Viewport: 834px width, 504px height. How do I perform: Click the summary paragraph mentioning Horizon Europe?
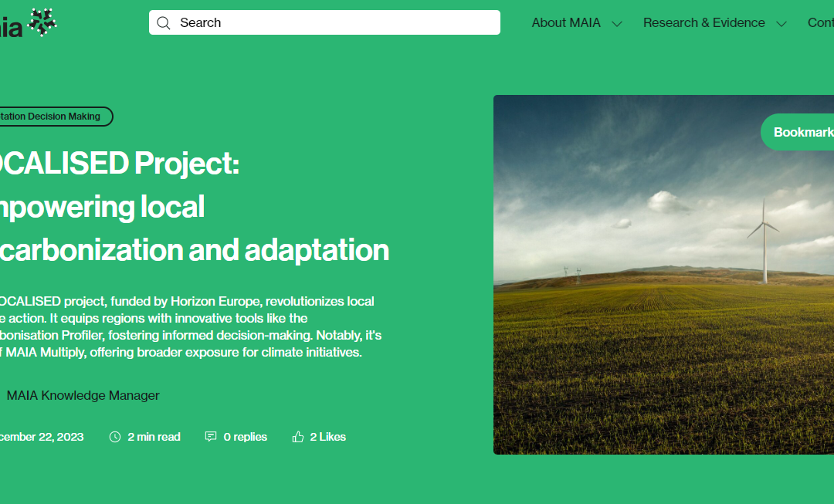click(x=191, y=326)
